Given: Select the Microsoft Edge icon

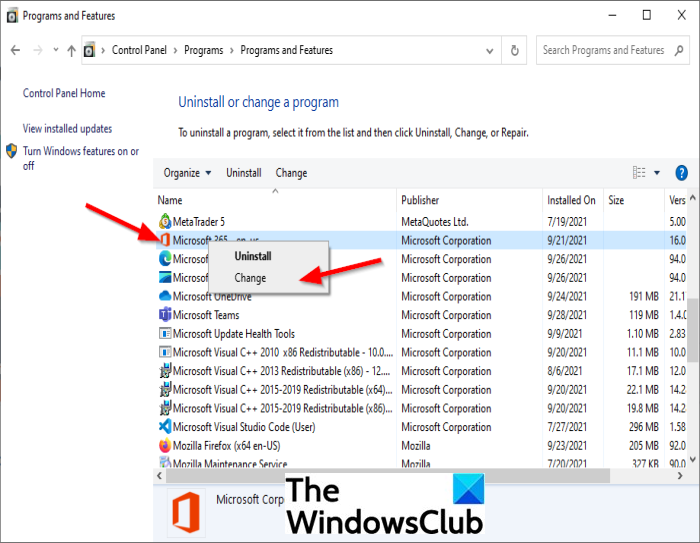Looking at the screenshot, I should pyautogui.click(x=165, y=259).
